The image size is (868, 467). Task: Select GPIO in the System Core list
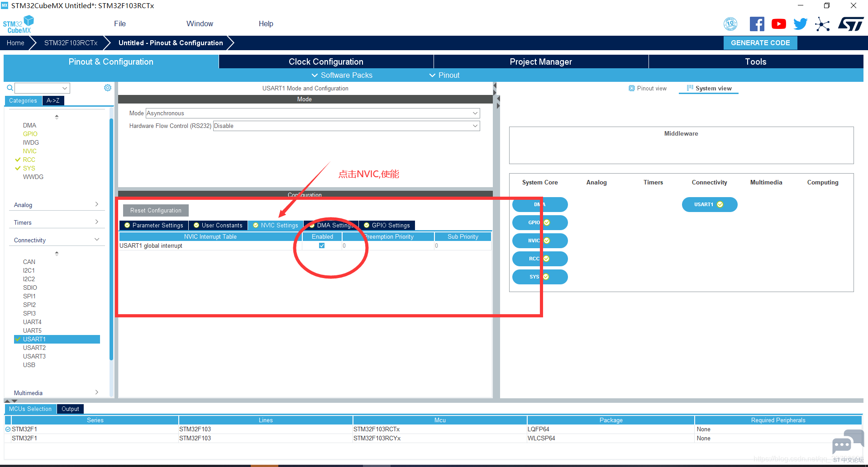point(30,134)
